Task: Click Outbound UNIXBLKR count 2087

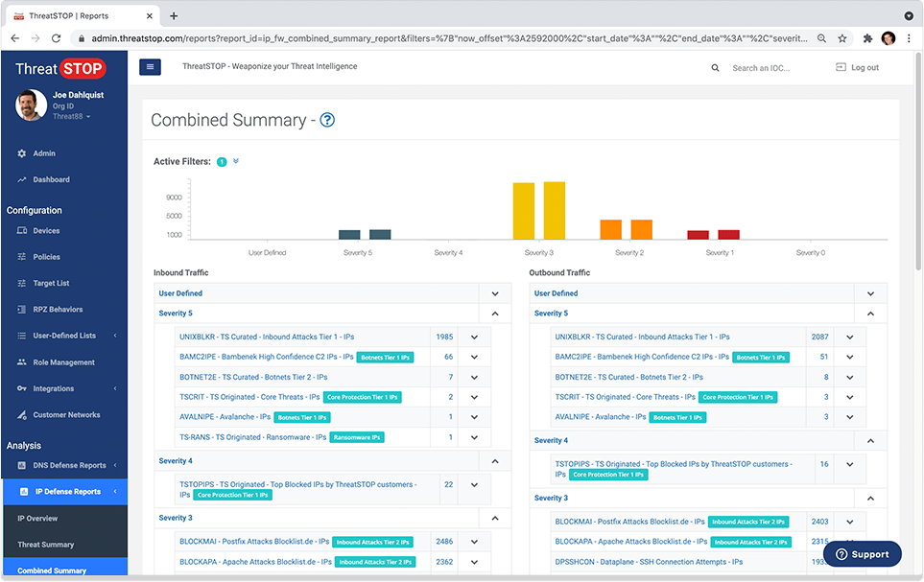Action: coord(819,337)
